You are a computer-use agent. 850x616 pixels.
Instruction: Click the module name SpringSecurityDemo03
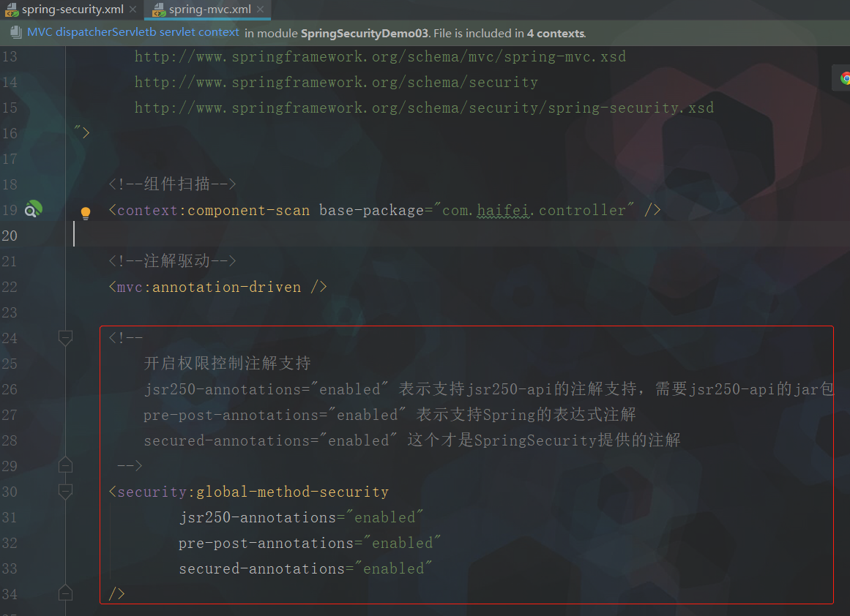[x=365, y=33]
